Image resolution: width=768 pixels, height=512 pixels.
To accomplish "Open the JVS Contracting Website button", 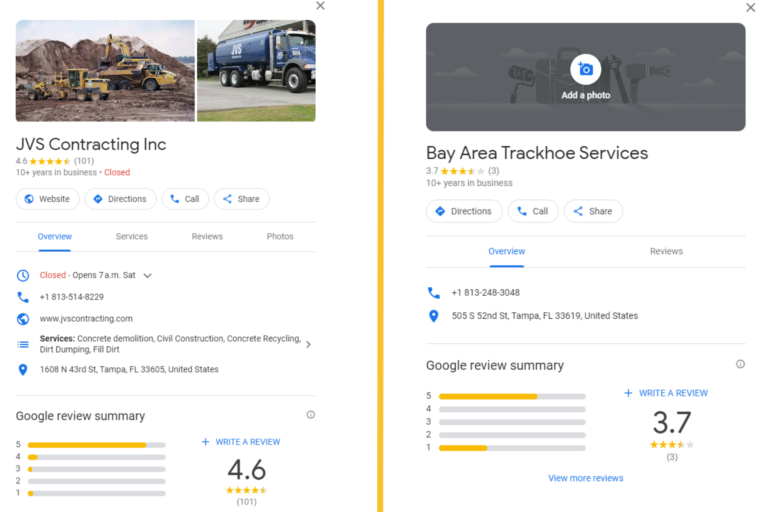I will (48, 199).
